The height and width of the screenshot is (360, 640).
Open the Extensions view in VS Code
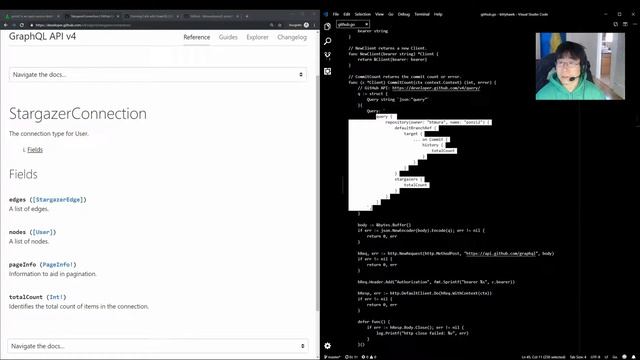coord(327,71)
